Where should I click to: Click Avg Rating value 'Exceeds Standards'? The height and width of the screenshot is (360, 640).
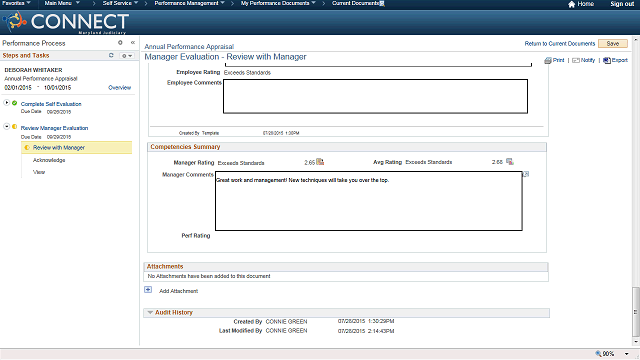point(429,162)
